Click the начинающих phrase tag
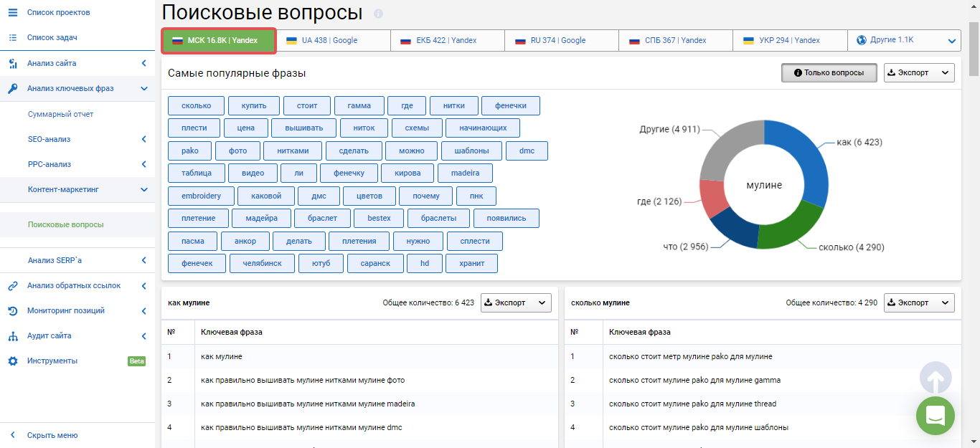 [483, 128]
